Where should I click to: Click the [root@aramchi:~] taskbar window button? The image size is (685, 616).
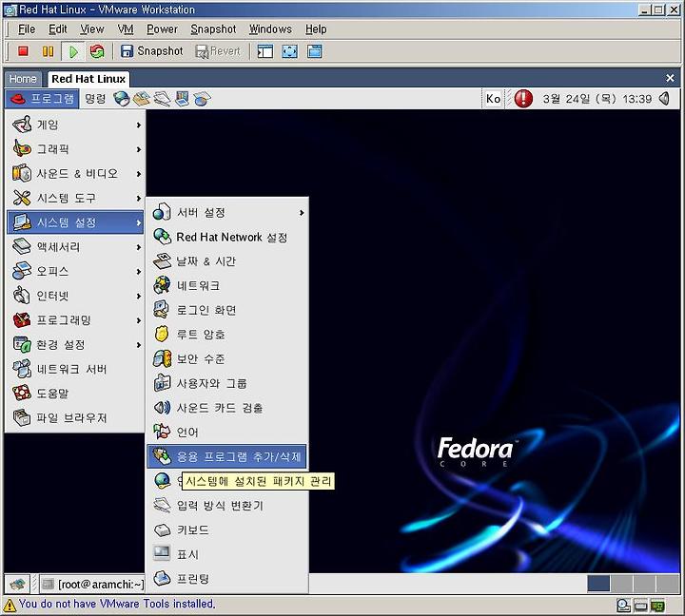point(92,584)
